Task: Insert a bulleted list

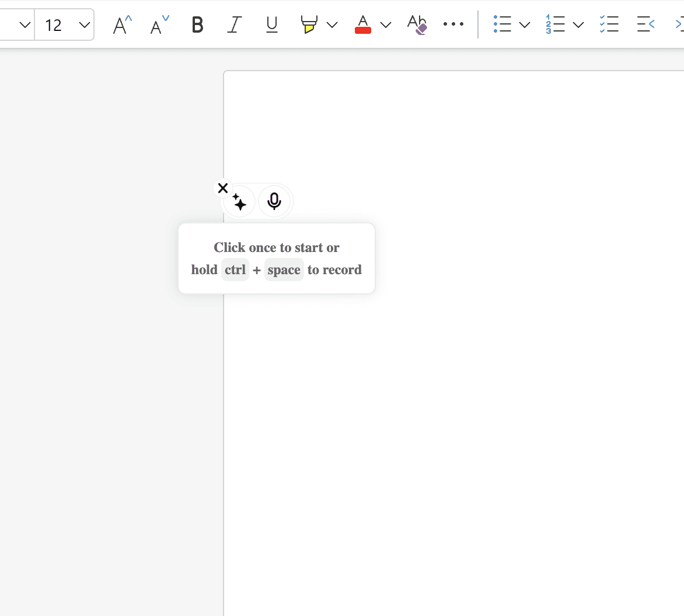Action: pos(502,24)
